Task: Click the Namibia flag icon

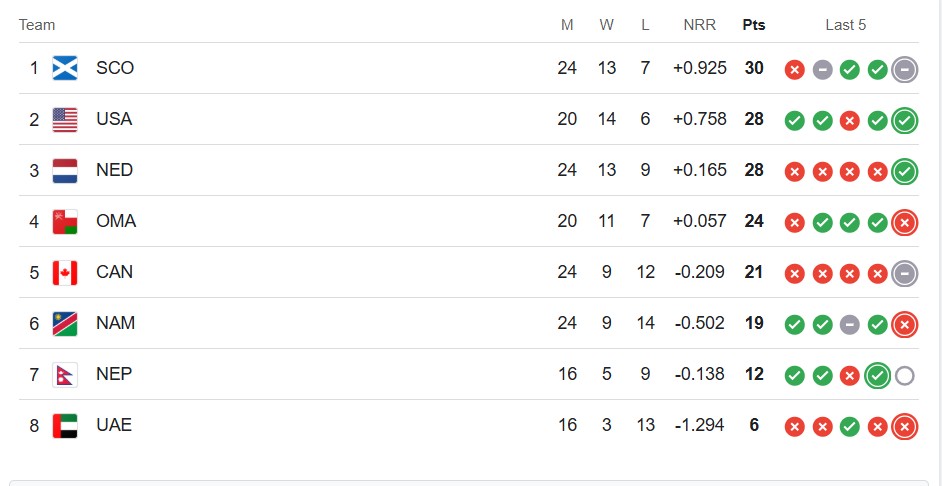Action: 65,324
